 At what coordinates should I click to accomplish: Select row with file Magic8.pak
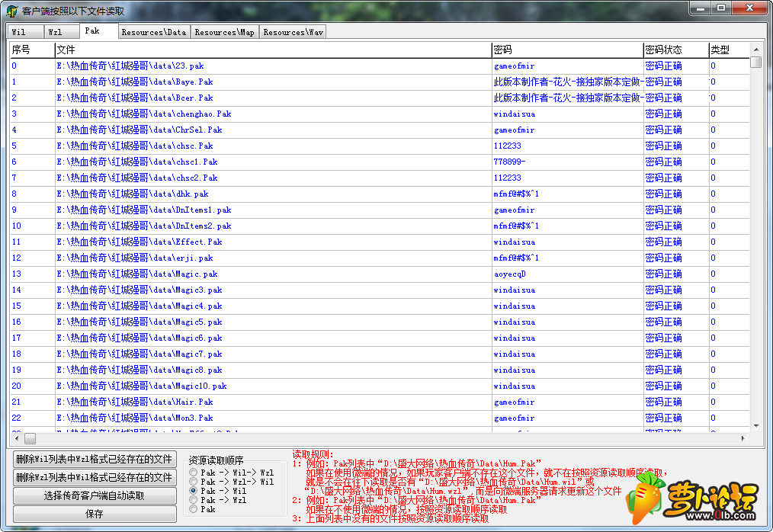point(380,370)
